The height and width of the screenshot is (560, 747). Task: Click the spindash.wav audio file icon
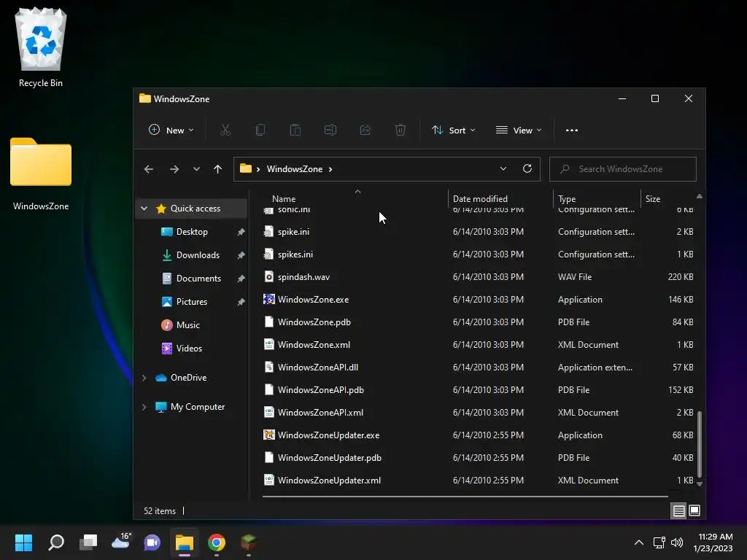tap(269, 276)
